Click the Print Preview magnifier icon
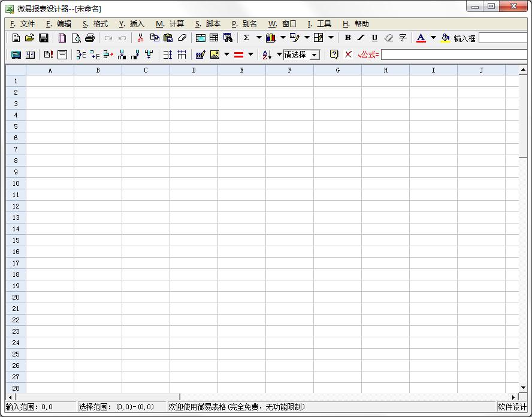Image resolution: width=532 pixels, height=417 pixels. (x=76, y=38)
